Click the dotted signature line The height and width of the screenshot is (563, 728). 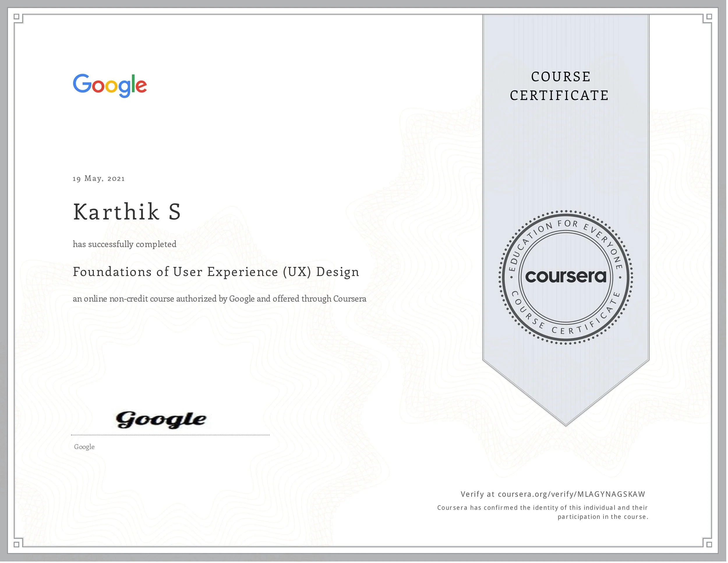click(x=170, y=435)
